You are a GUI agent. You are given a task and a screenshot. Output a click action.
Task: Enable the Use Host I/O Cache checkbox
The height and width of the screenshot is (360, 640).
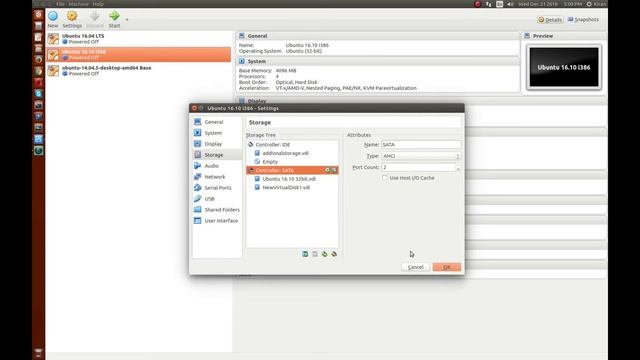[384, 178]
